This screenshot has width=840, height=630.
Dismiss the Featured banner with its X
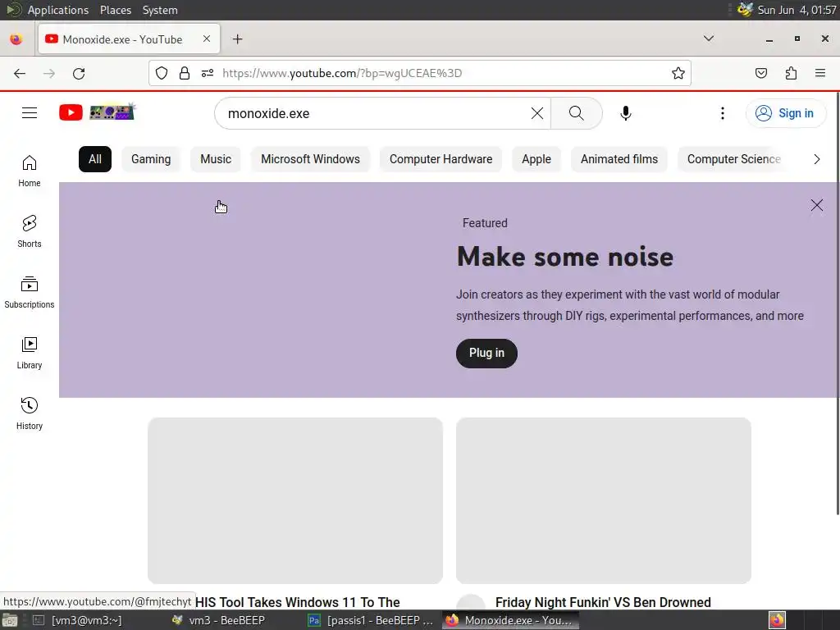point(816,205)
